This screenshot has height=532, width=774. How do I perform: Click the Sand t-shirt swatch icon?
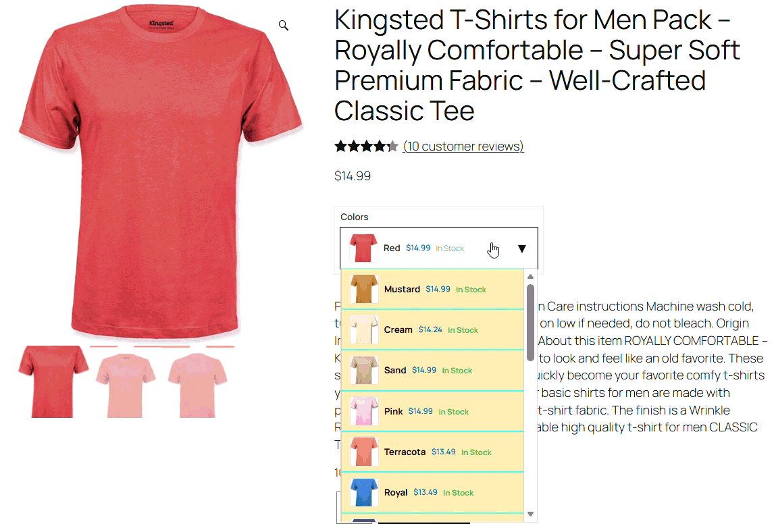tap(364, 370)
